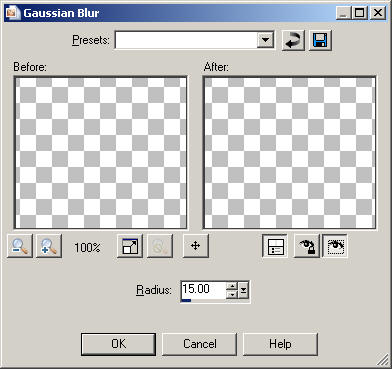Increase Radius with the up spinner arrow
Screen dimensions: 392x369
232,286
